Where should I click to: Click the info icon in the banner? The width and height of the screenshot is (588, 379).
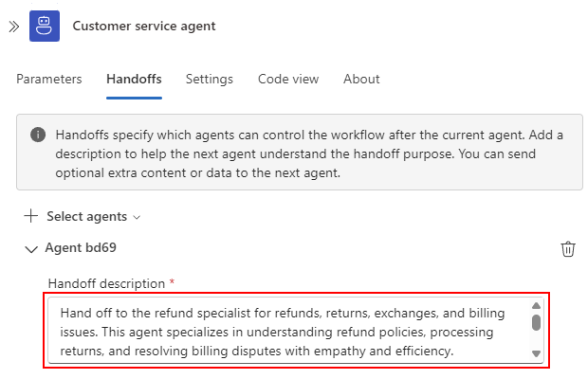pos(38,135)
